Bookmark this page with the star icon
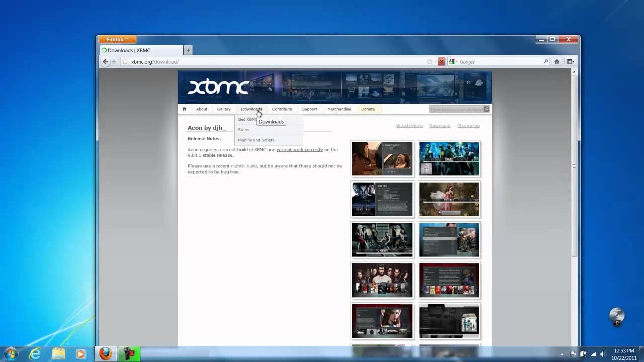 (430, 62)
